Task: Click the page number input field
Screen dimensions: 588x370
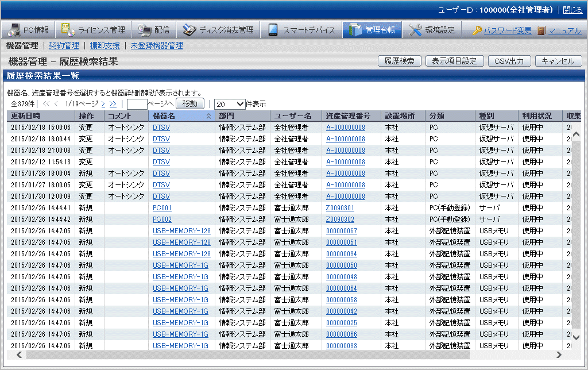Action: 137,104
